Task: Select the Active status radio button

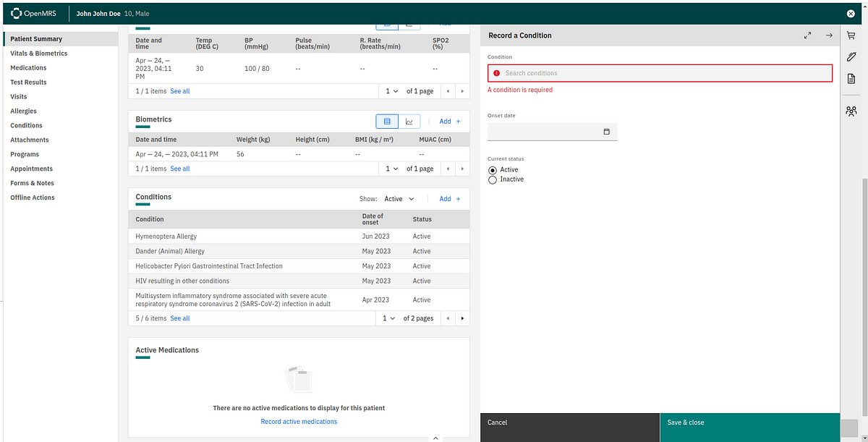Action: (493, 170)
